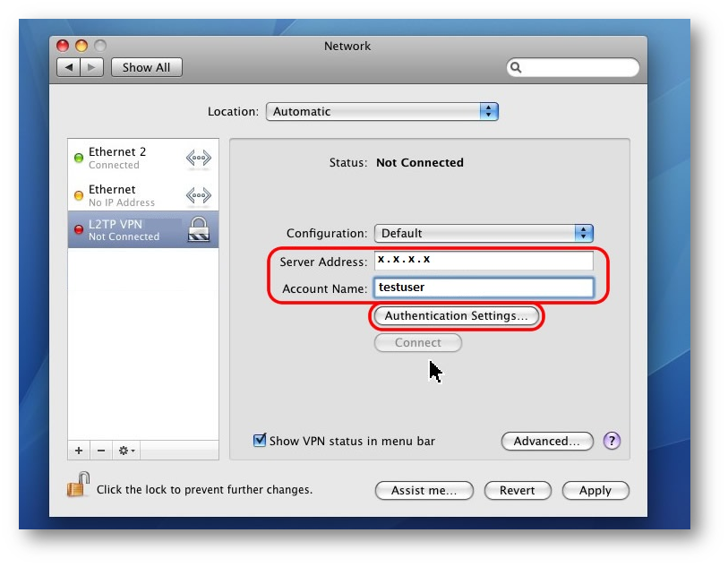The image size is (728, 567).
Task: Open the gear action menu
Action: (x=126, y=451)
